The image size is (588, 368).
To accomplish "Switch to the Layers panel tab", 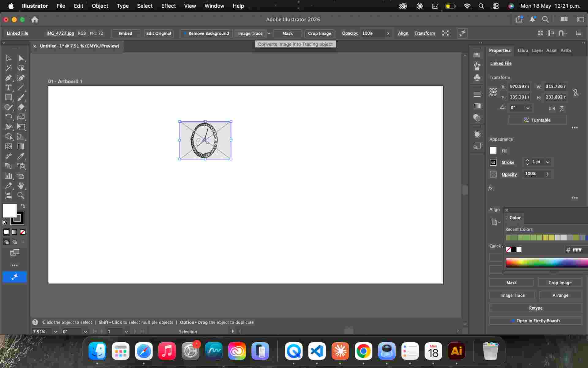I will 537,50.
